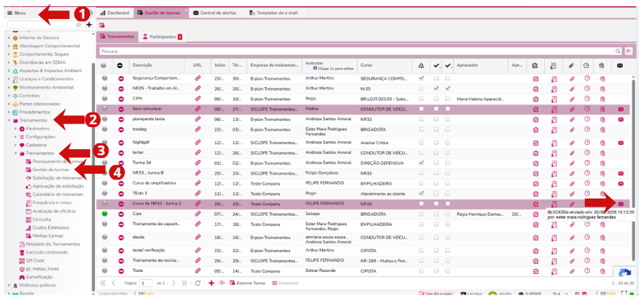Image resolution: width=644 pixels, height=307 pixels.
Task: Click the red plus add icon in the footer
Action: pos(211,283)
